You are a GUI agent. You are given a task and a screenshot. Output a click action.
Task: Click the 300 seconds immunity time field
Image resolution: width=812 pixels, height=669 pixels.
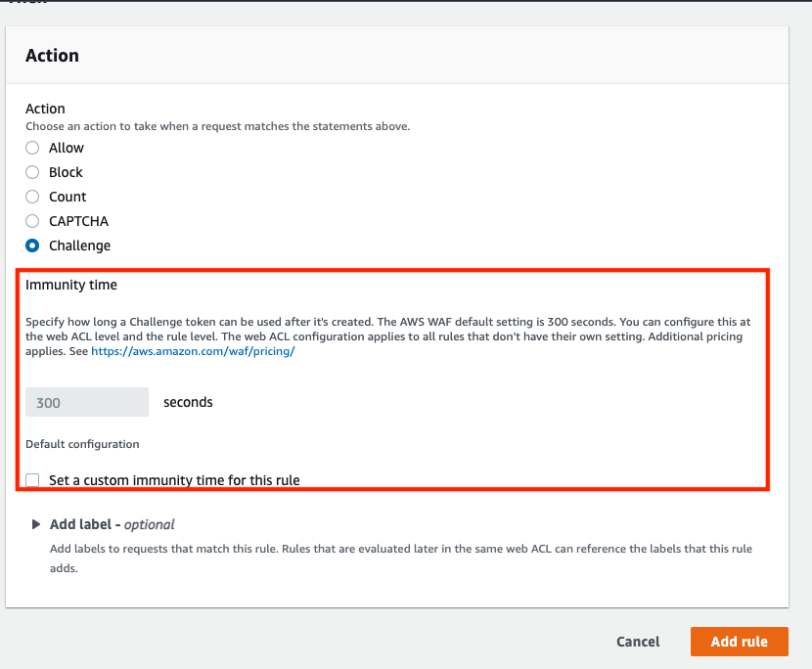(x=87, y=402)
